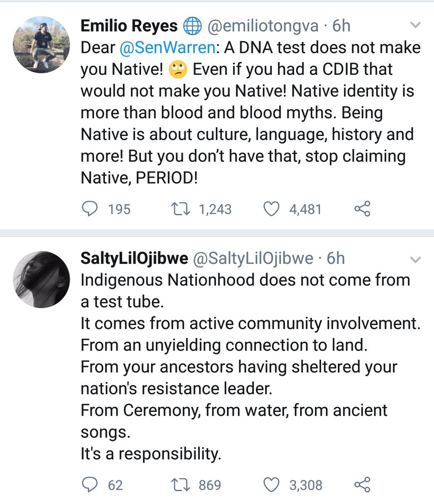Image resolution: width=434 pixels, height=504 pixels.
Task: Retweet SaltyLilOjibwe's tweet
Action: coord(182,485)
